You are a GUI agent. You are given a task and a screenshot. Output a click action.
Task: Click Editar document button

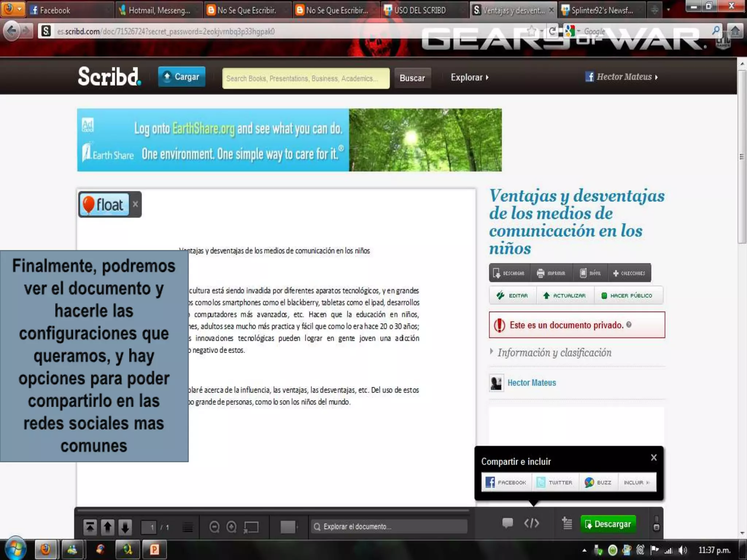(x=512, y=296)
